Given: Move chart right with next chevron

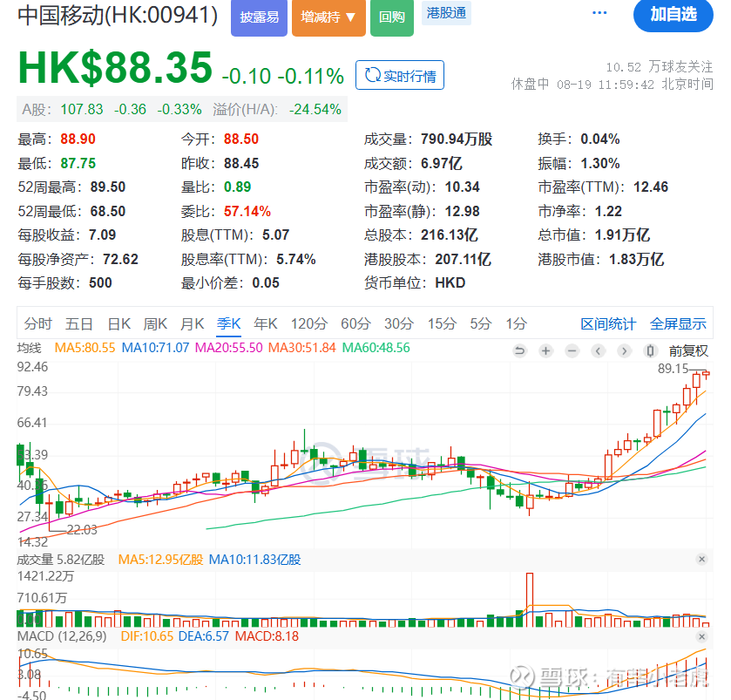Looking at the screenshot, I should pos(624,350).
